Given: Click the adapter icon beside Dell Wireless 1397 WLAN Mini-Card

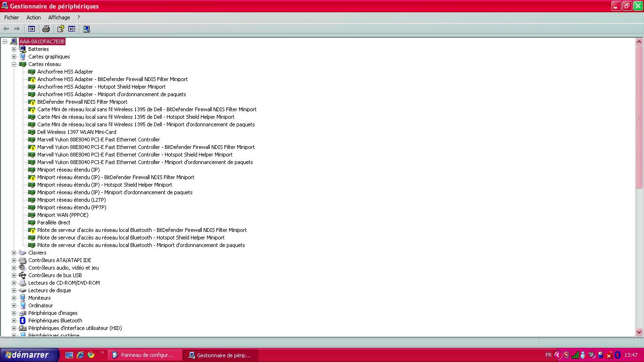Looking at the screenshot, I should click(x=32, y=132).
